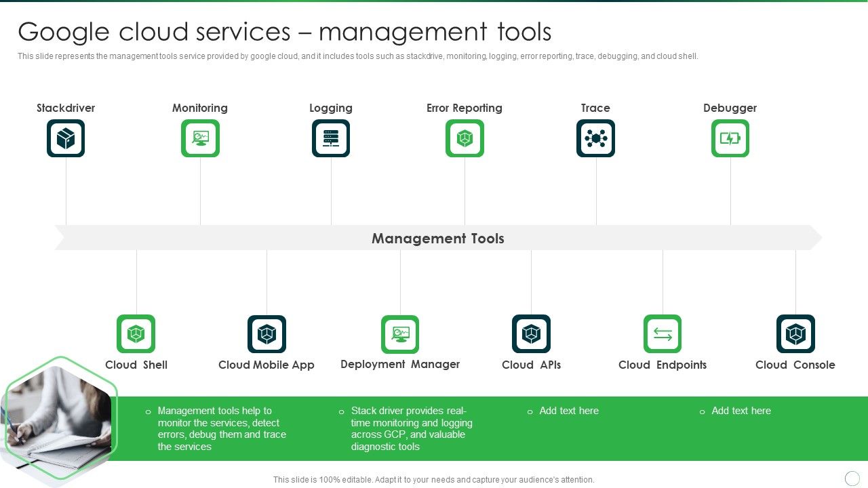The height and width of the screenshot is (488, 868).
Task: Select the Deployment Manager label
Action: [x=400, y=364]
